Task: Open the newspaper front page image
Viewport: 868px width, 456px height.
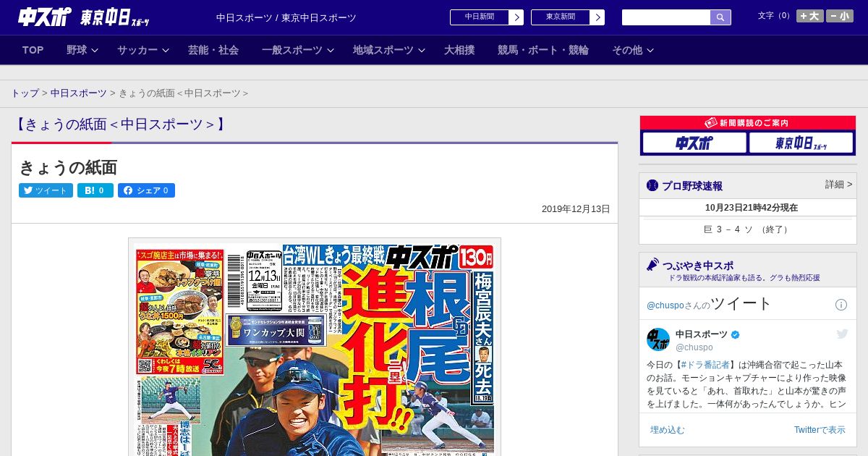Action: [315, 347]
